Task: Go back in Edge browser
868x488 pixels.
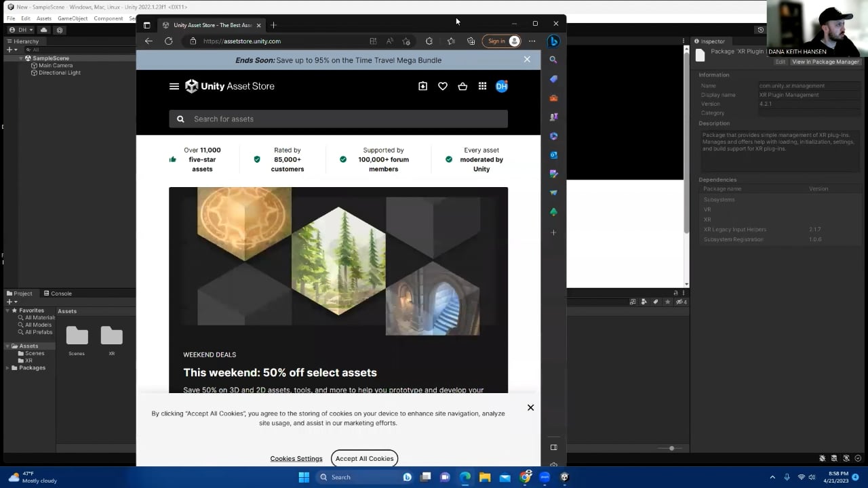Action: point(149,41)
